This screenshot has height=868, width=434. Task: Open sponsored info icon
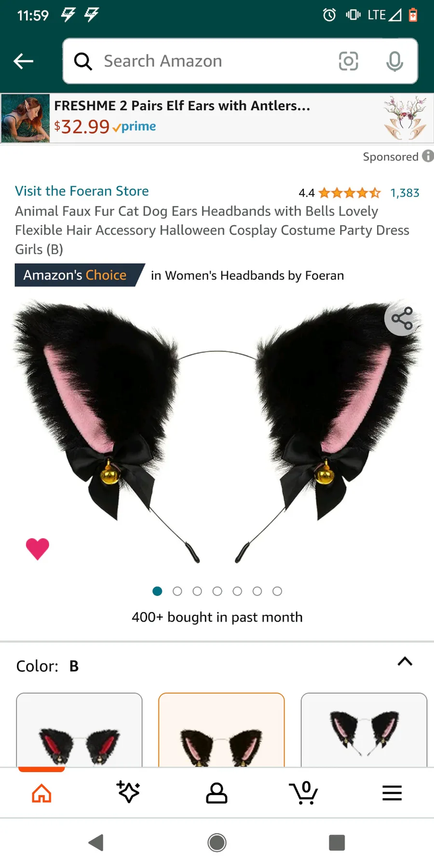[428, 156]
